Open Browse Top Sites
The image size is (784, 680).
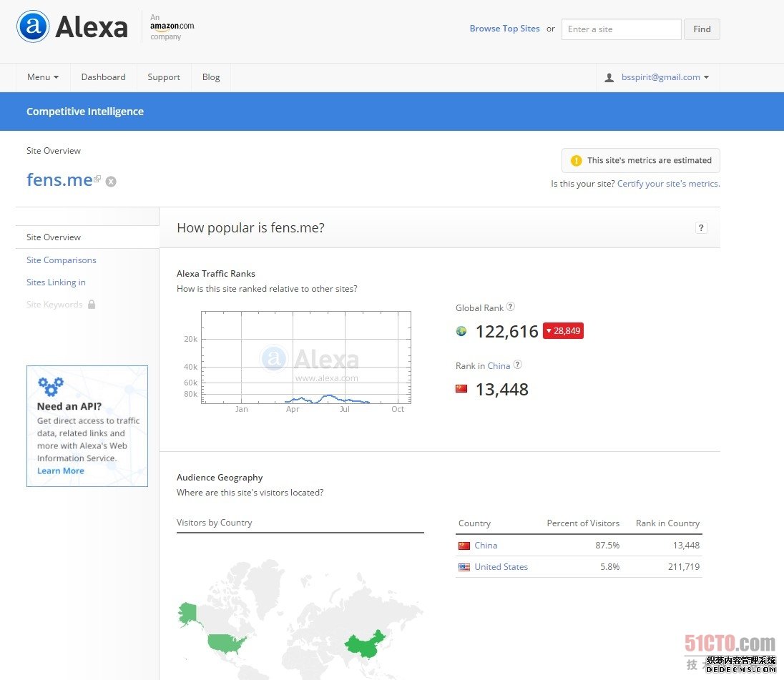pos(504,28)
